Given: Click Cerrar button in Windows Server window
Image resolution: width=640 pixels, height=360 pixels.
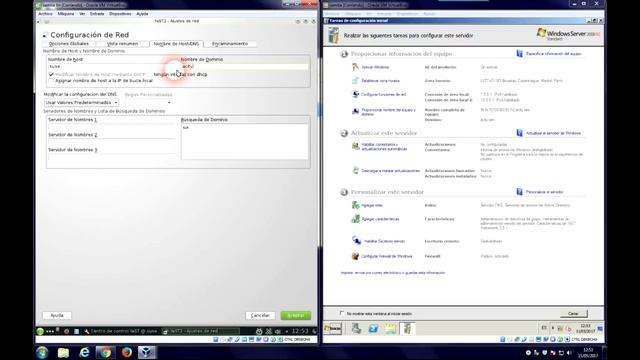Looking at the screenshot, I should click(573, 313).
